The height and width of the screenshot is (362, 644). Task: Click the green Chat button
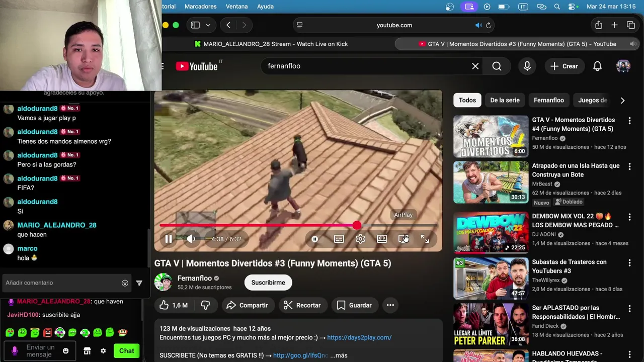coord(126,351)
